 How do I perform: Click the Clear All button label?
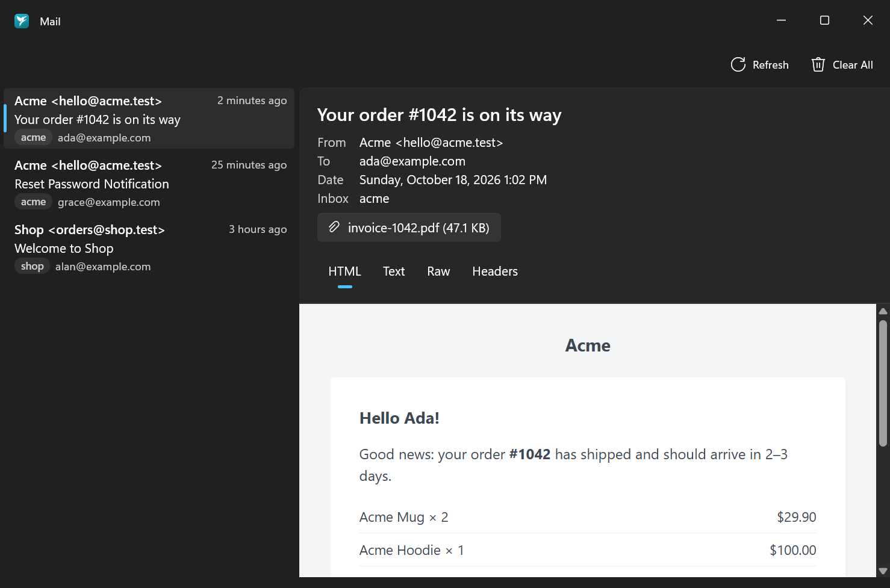coord(853,65)
